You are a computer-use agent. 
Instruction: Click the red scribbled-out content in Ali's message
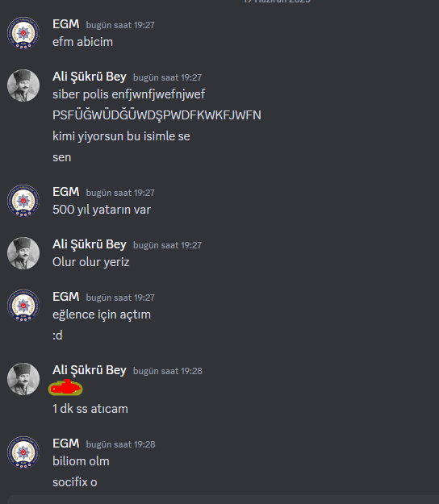coord(65,388)
